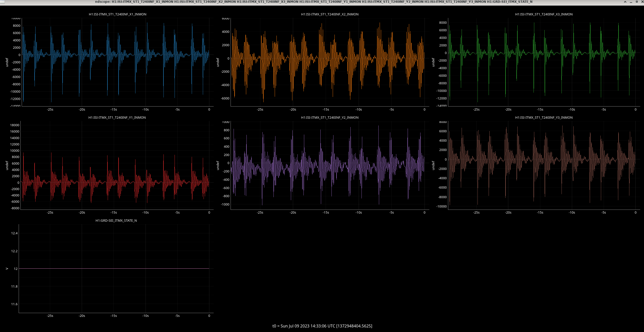The height and width of the screenshot is (332, 644).
Task: Click the t0 timestamp label at bottom
Action: click(322, 326)
